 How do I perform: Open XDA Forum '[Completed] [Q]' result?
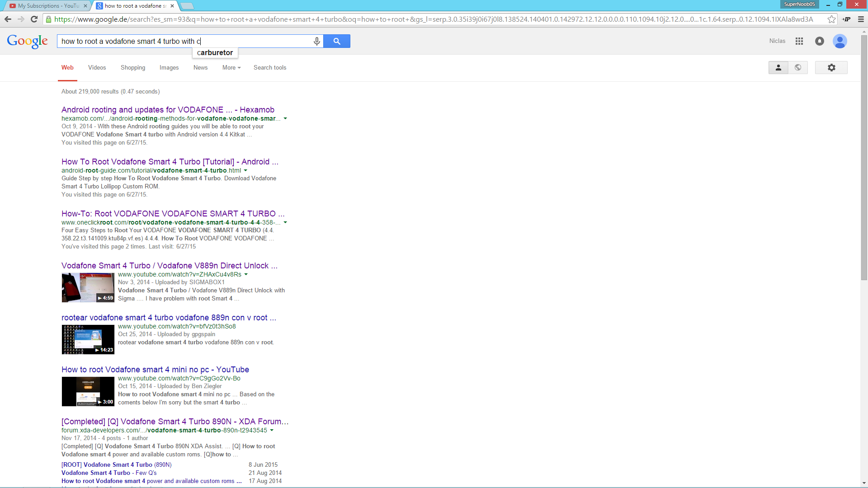pyautogui.click(x=175, y=422)
